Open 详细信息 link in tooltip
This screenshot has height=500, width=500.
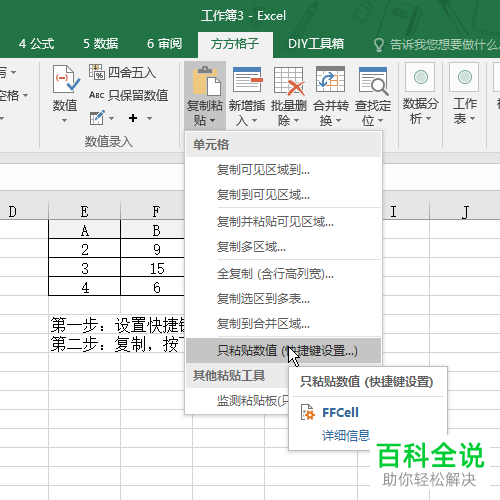[x=346, y=436]
